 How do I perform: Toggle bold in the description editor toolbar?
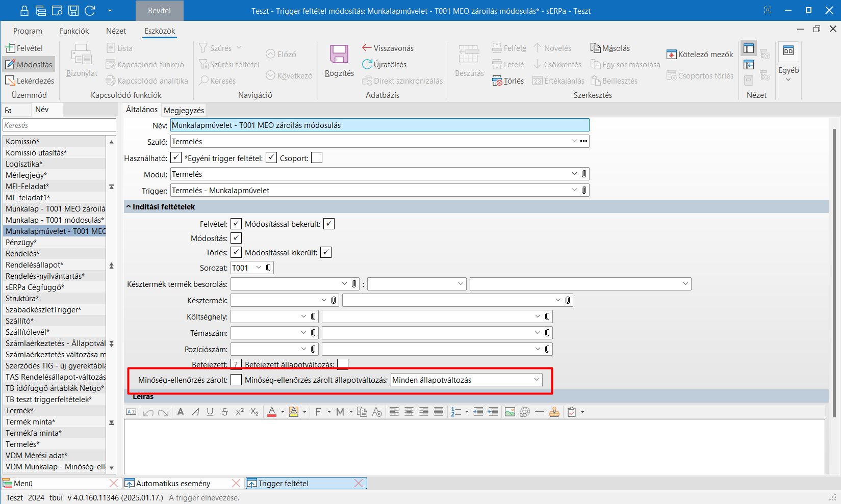pyautogui.click(x=181, y=412)
